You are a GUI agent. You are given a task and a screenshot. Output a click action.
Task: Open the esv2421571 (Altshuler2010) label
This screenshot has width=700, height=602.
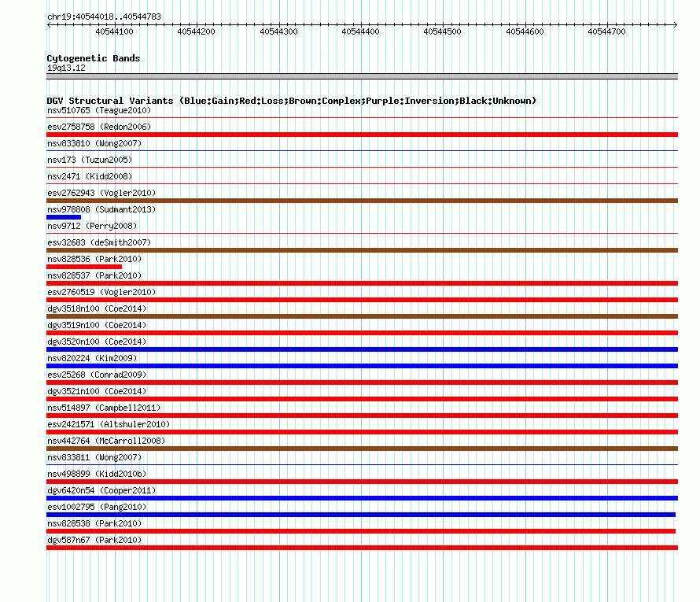109,424
